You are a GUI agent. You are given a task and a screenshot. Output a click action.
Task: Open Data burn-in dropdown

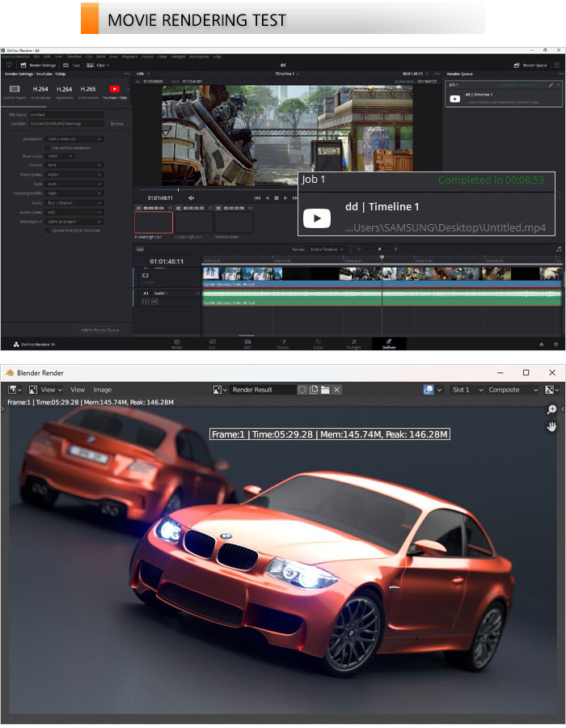(74, 222)
